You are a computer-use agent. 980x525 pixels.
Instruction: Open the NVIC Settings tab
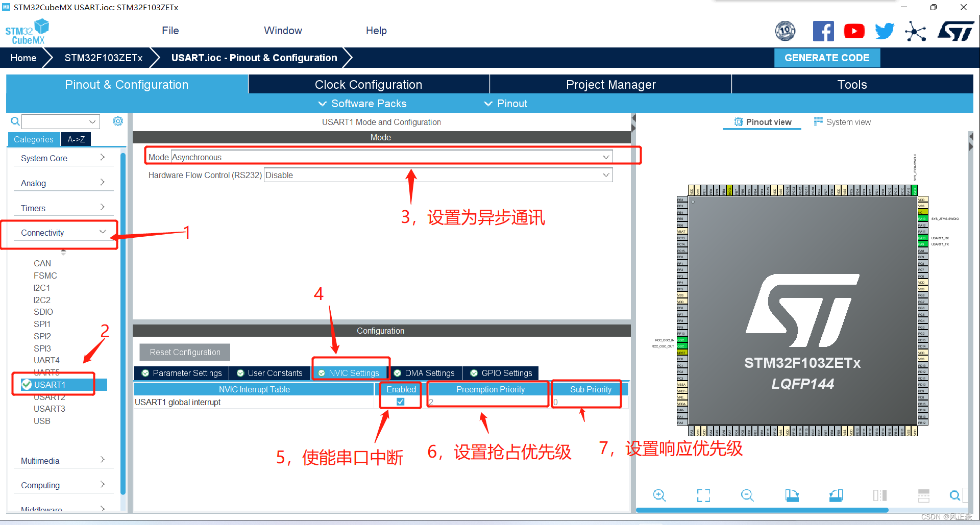pyautogui.click(x=349, y=373)
